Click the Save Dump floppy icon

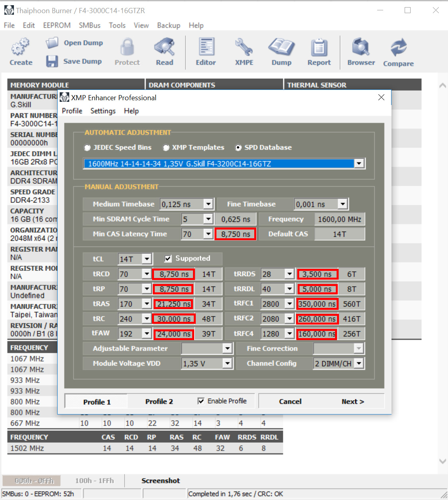(x=52, y=61)
